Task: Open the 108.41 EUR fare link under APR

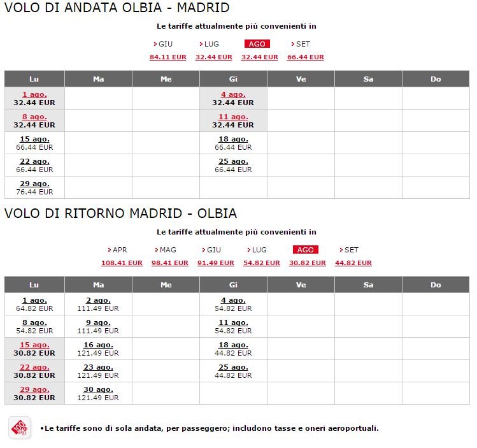Action: (x=122, y=263)
